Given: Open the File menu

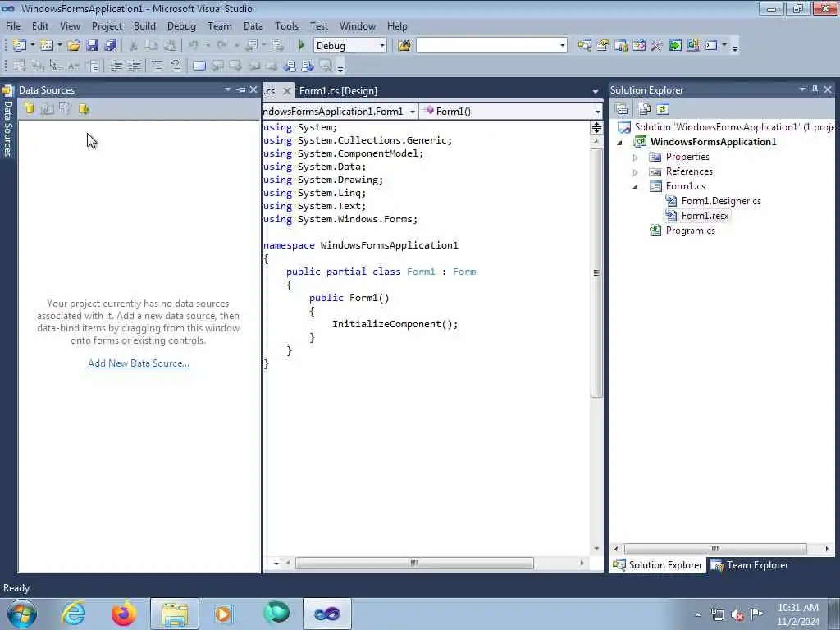Looking at the screenshot, I should tap(13, 26).
